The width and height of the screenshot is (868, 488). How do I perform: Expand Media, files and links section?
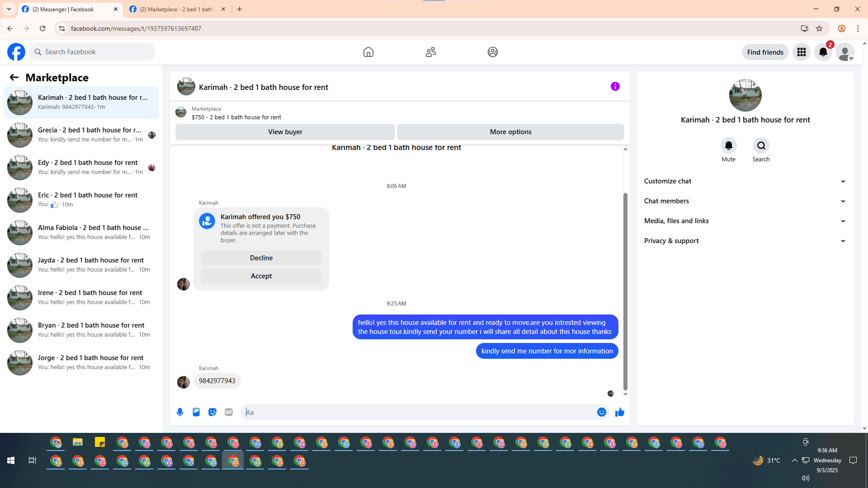[x=745, y=221]
